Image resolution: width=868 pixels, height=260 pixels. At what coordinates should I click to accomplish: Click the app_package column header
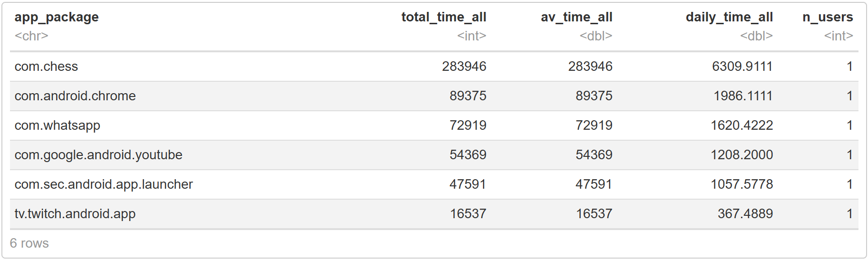pos(57,17)
